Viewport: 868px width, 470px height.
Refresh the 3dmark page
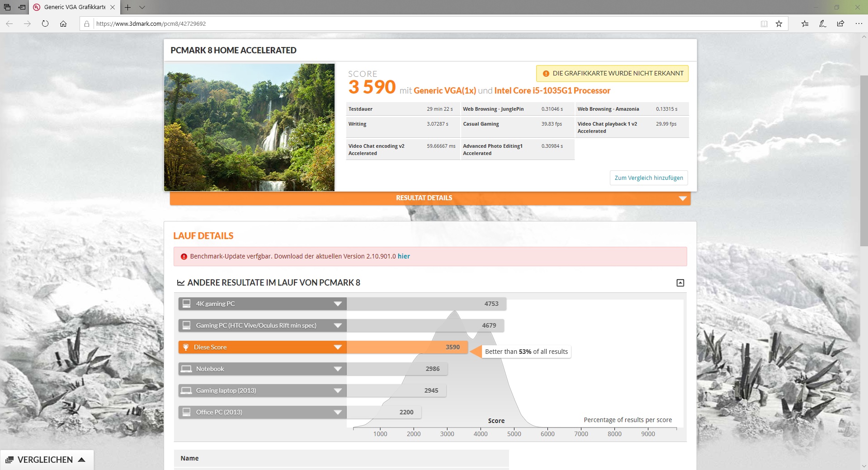pos(45,23)
